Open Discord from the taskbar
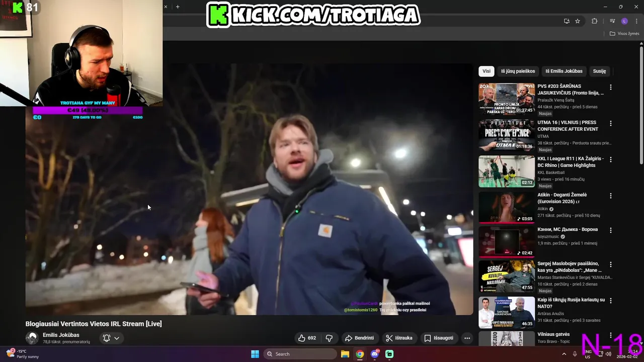644x362 pixels. 375,354
